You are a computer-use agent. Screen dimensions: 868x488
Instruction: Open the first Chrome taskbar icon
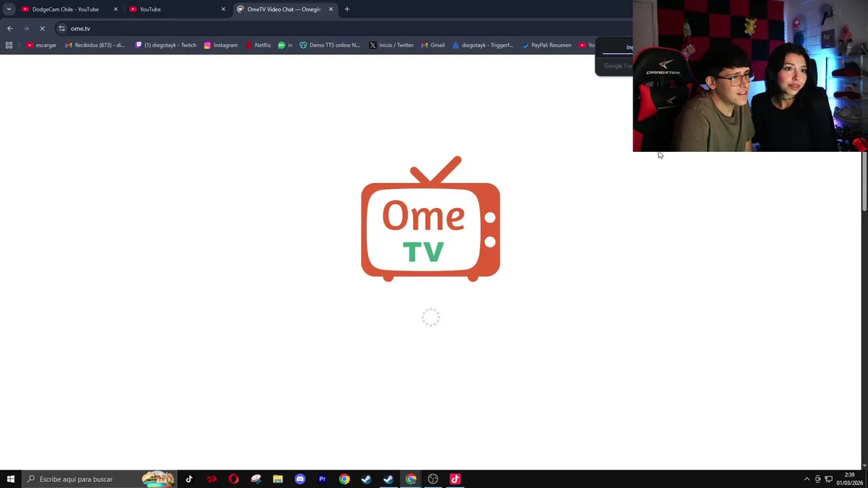click(344, 479)
